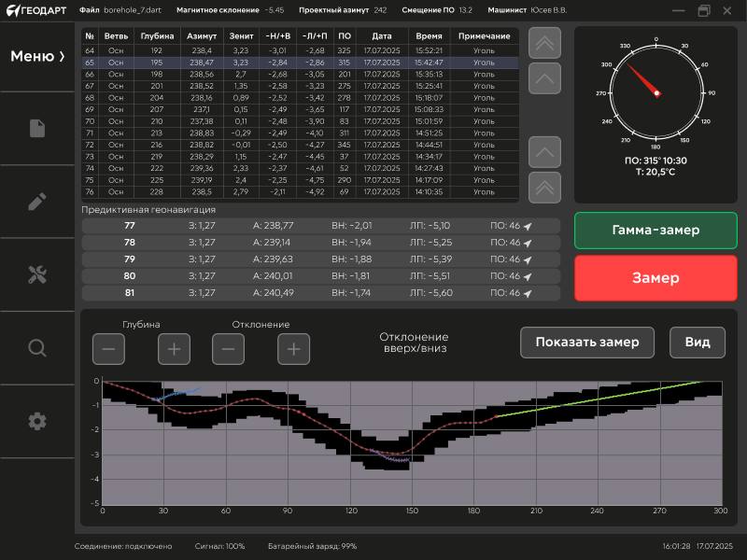Increase Отклонение with the plus button
The width and height of the screenshot is (747, 560).
click(x=293, y=349)
